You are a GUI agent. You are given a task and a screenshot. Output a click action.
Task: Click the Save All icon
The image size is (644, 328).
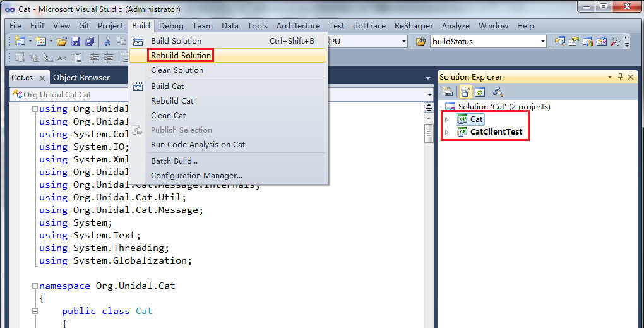pyautogui.click(x=90, y=41)
